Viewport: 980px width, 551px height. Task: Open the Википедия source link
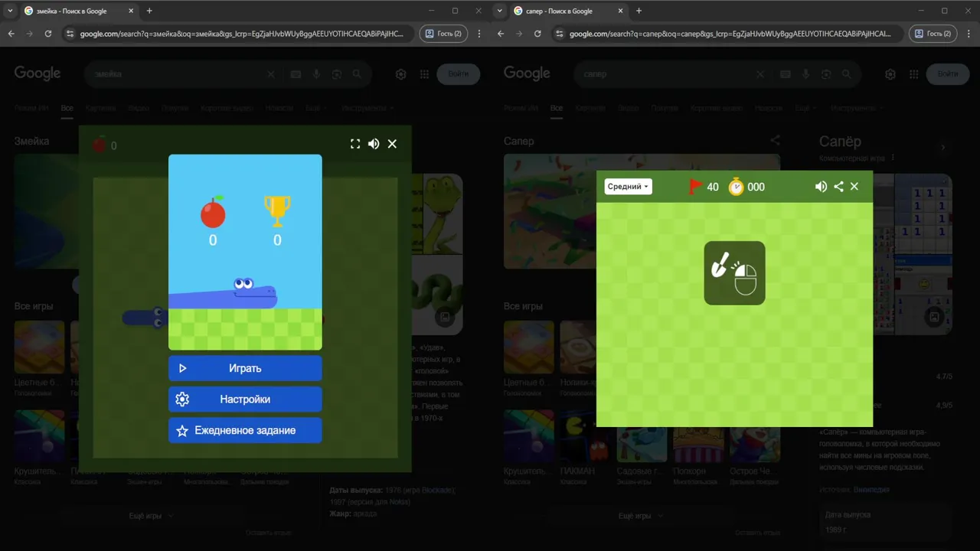pyautogui.click(x=872, y=489)
